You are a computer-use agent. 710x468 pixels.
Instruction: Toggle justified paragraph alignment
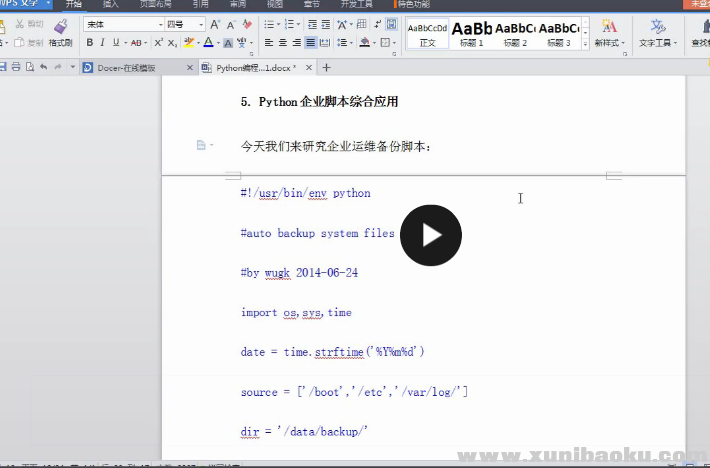pyautogui.click(x=312, y=43)
